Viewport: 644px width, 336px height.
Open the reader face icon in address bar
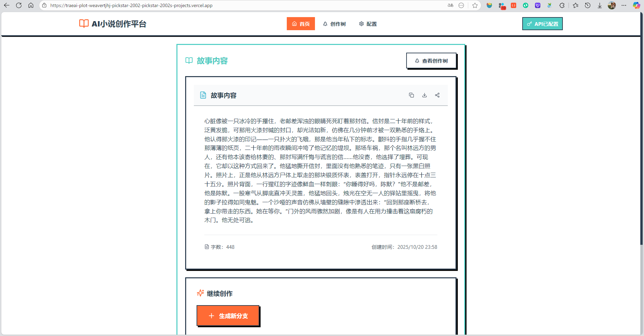point(461,5)
